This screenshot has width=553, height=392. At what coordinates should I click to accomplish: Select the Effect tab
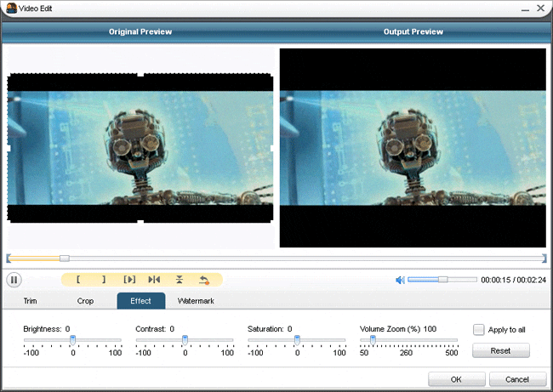(140, 301)
